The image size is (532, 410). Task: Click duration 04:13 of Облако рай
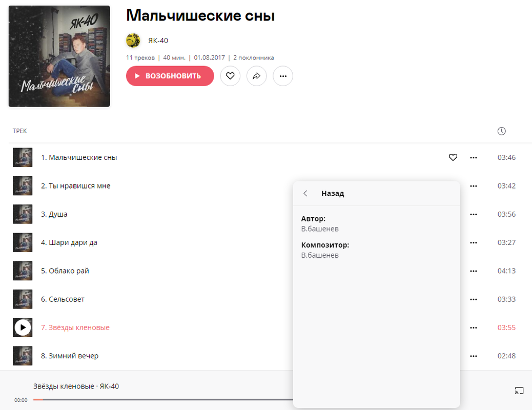tap(506, 271)
